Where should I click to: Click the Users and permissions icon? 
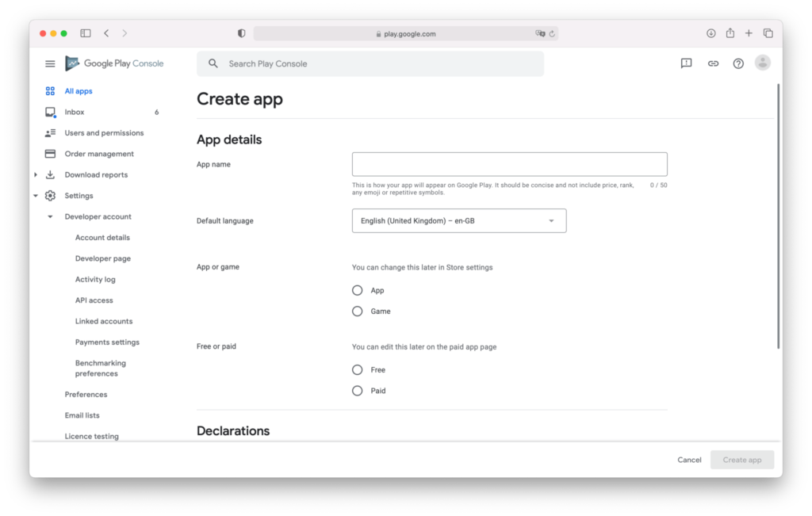(x=49, y=132)
